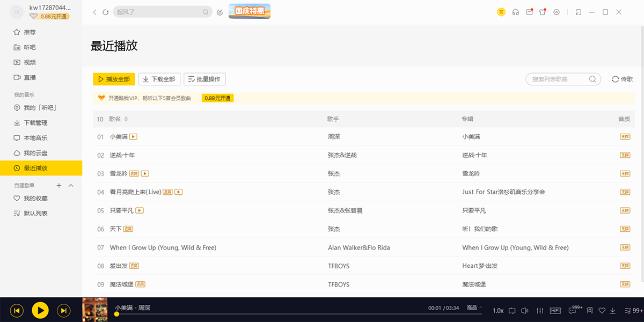Collapse the 自建歌单 playlist section
This screenshot has width=644, height=322.
coord(71,186)
